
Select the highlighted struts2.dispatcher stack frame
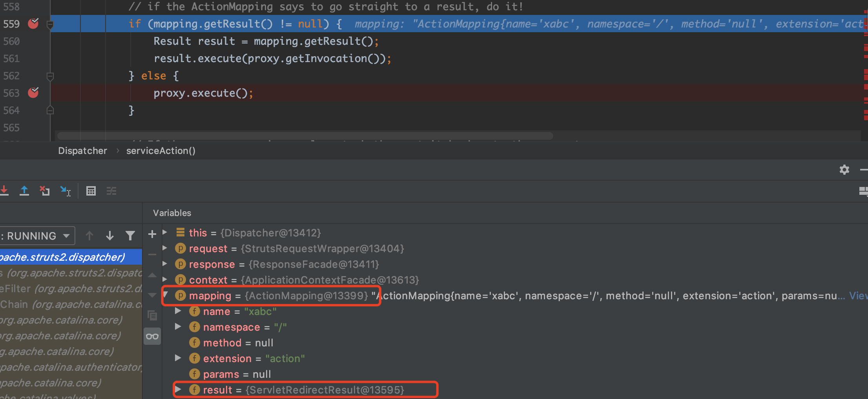click(x=71, y=257)
